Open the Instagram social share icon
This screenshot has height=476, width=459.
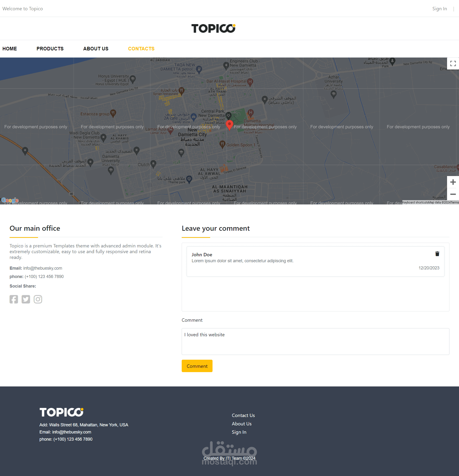[38, 299]
